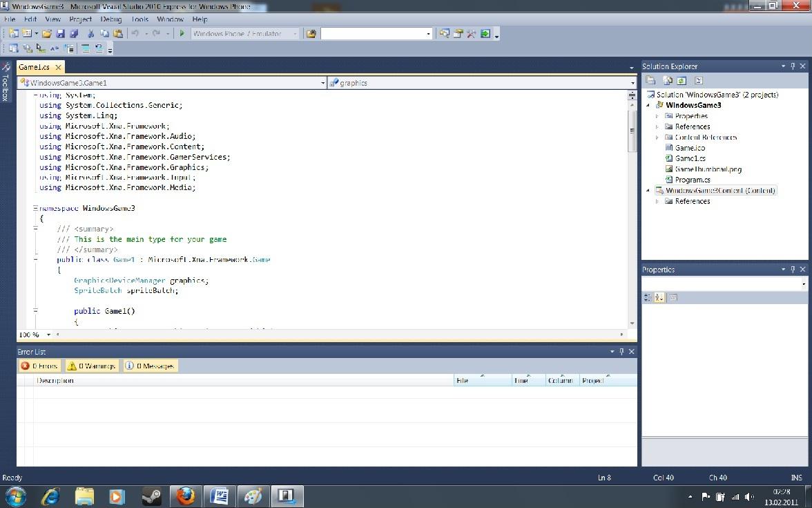Image resolution: width=812 pixels, height=508 pixels.
Task: Toggle Categorized view in Properties panel
Action: [648, 297]
